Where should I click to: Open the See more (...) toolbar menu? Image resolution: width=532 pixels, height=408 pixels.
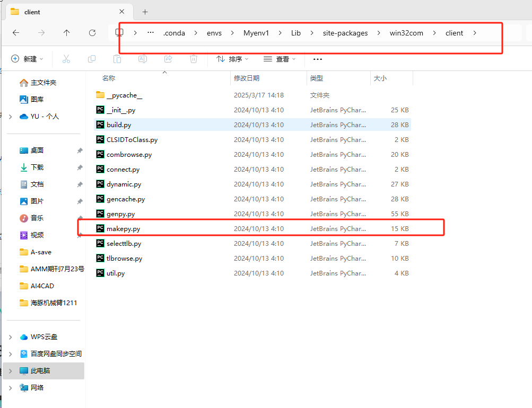coord(317,59)
